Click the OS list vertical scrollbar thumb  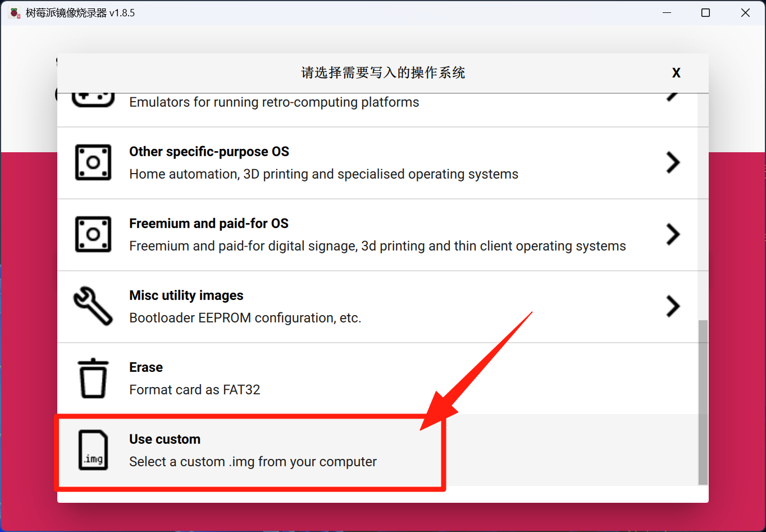(x=703, y=402)
